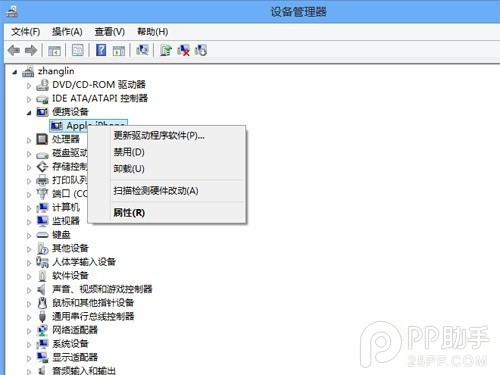Click the 键盘 keyboard icon
Screen dimensions: 500x375
[x=42, y=235]
